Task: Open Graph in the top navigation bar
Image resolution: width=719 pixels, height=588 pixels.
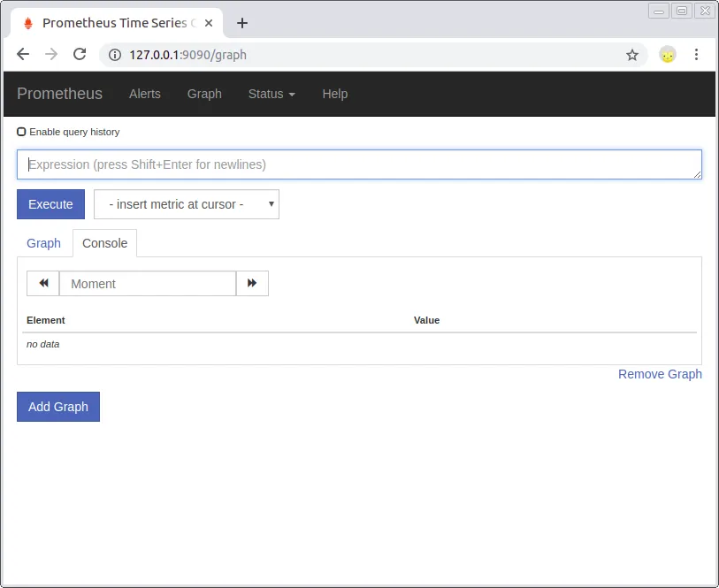Action: [204, 94]
